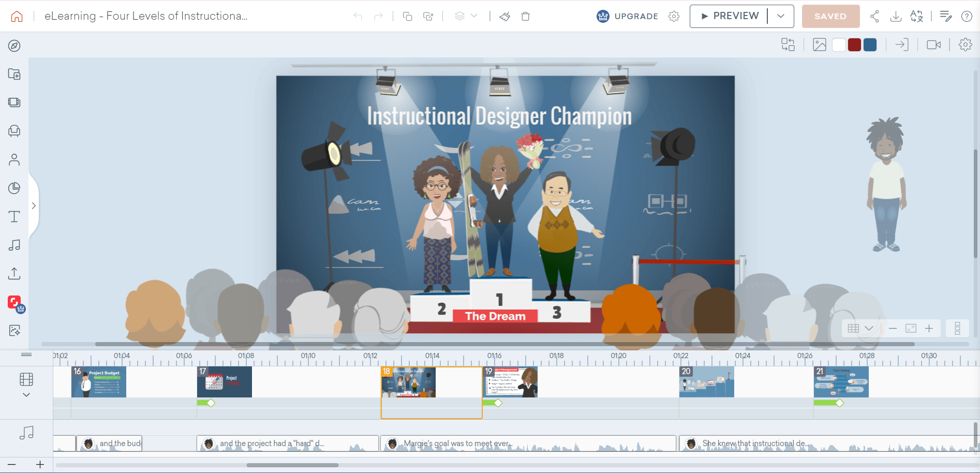
Task: Go to the home dashboard icon
Action: coord(17,16)
